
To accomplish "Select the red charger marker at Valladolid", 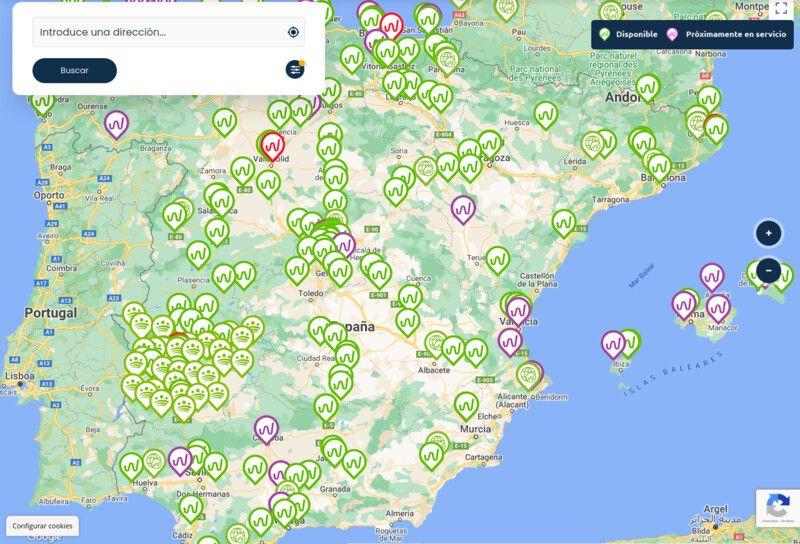I will pyautogui.click(x=273, y=146).
